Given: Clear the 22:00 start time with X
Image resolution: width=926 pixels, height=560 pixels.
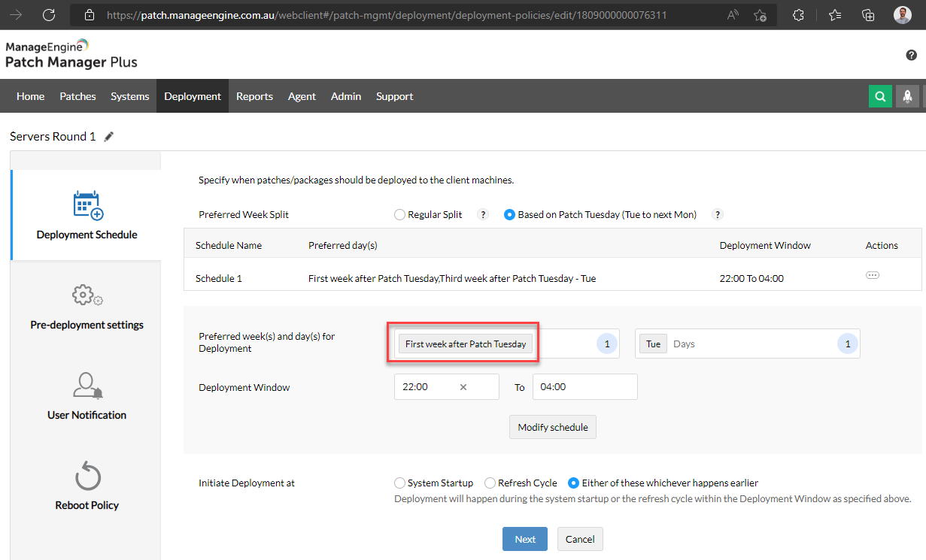Looking at the screenshot, I should (x=463, y=387).
